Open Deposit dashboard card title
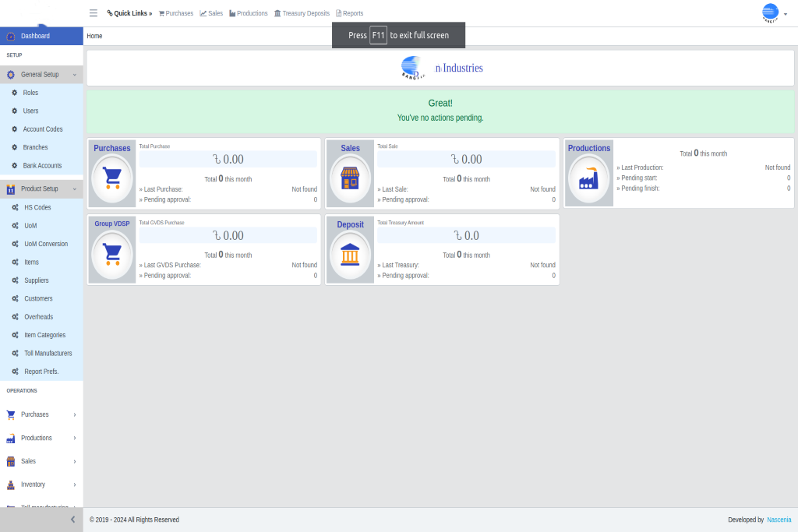798x532 pixels. point(350,224)
